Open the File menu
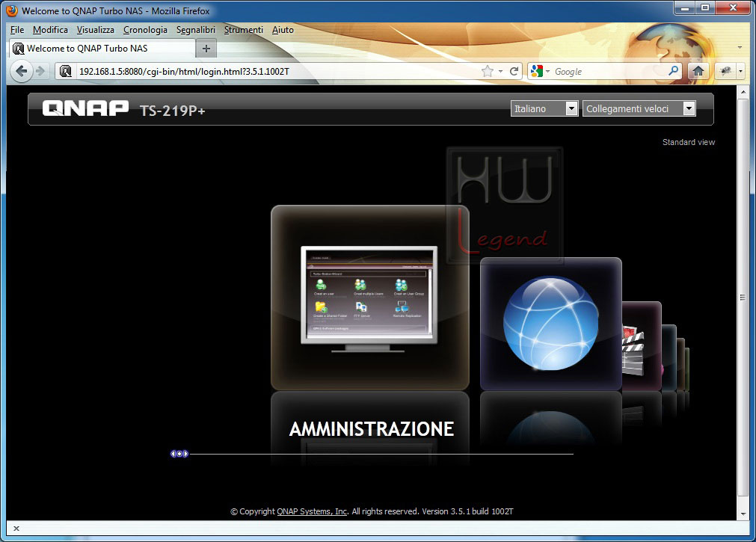Screen dimensions: 756x542 [x=17, y=30]
